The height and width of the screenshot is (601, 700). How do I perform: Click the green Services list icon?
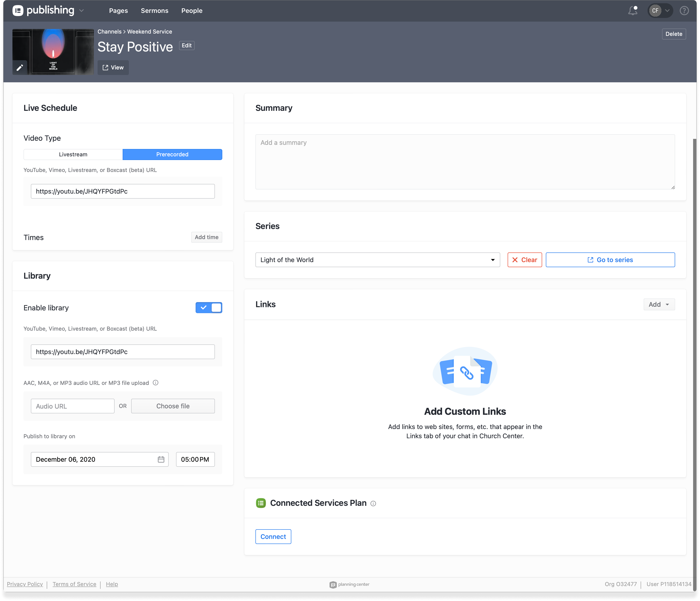point(261,503)
